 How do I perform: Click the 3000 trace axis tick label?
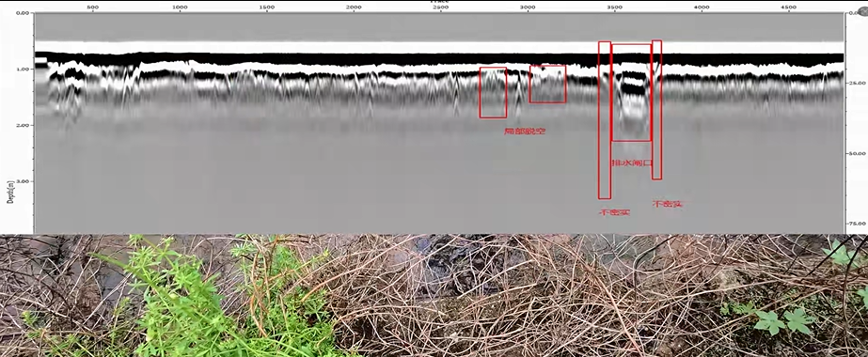coord(527,8)
